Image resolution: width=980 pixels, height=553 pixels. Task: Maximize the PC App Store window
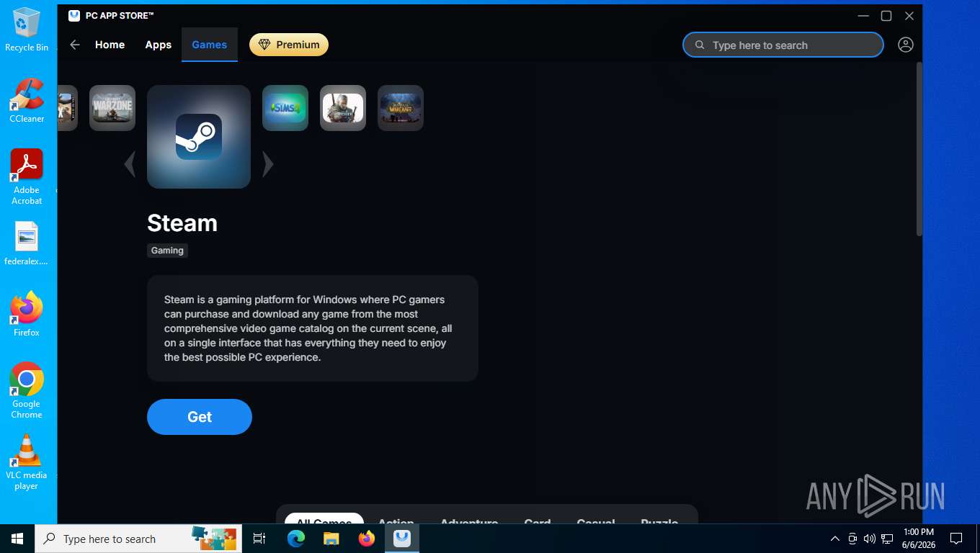click(x=886, y=16)
